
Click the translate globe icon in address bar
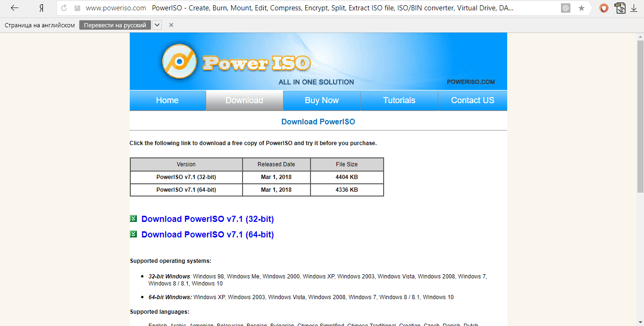566,8
